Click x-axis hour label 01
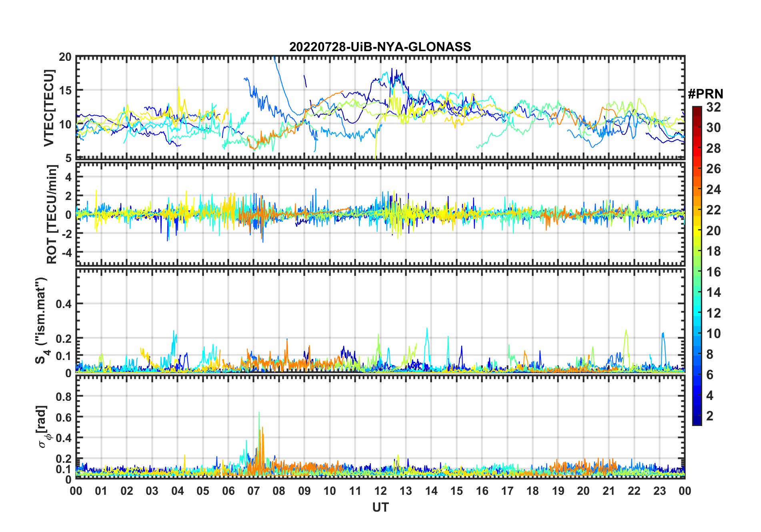 (x=101, y=491)
